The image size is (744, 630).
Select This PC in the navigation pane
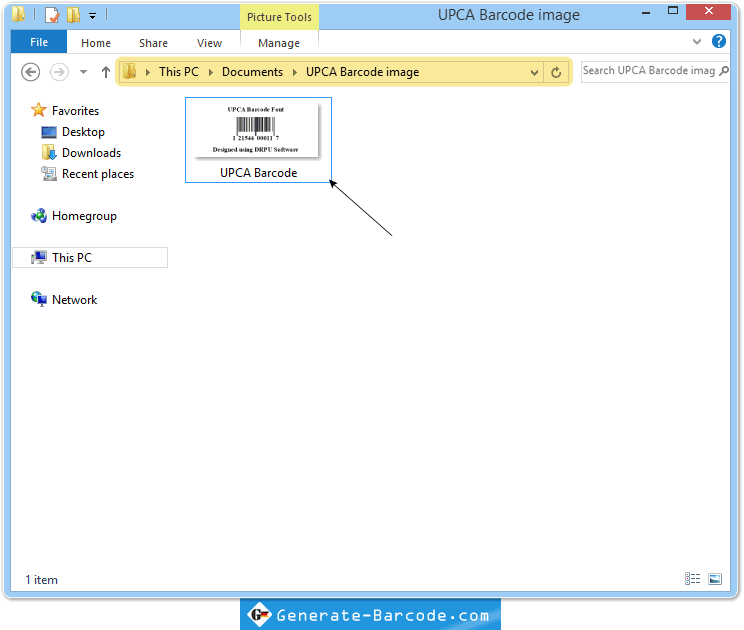coord(90,258)
